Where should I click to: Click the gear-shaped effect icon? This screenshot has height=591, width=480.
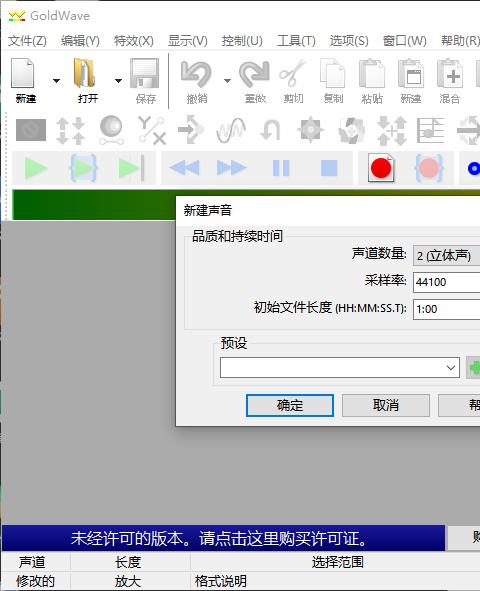point(310,130)
